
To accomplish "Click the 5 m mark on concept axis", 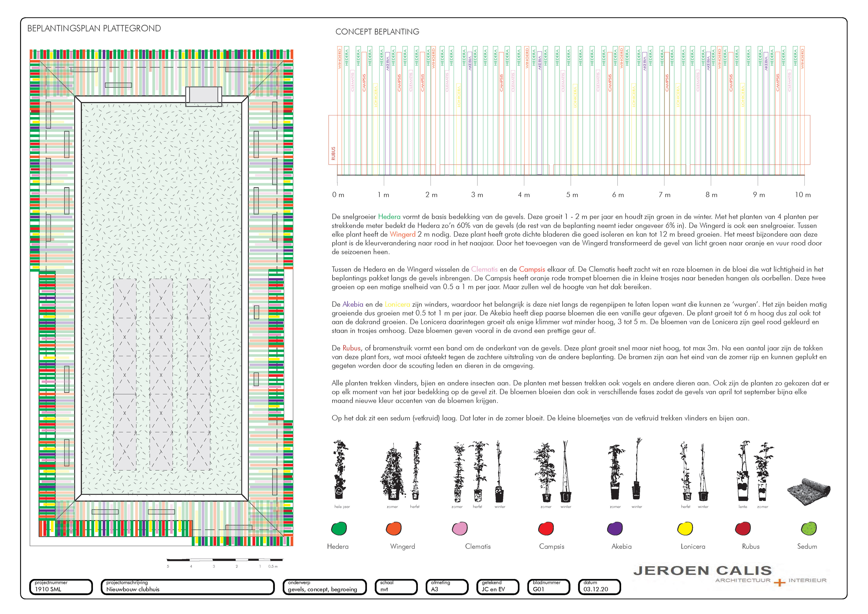I will point(572,195).
